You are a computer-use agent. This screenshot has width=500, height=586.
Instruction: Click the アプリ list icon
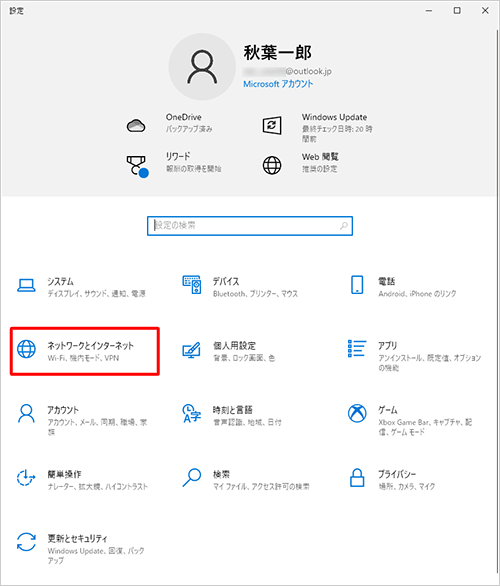point(357,348)
